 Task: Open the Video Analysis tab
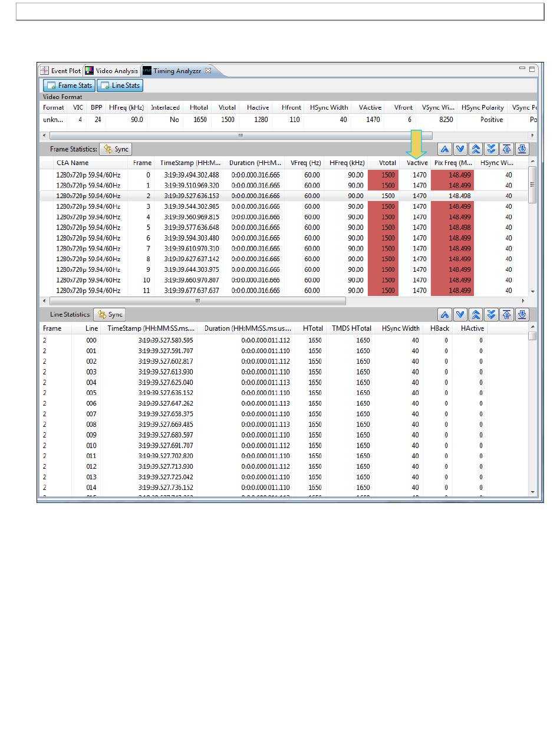click(x=111, y=71)
